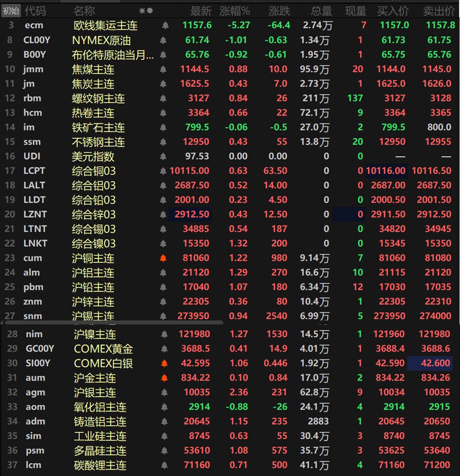Click the bell icon for 综合镍03

click(x=163, y=244)
